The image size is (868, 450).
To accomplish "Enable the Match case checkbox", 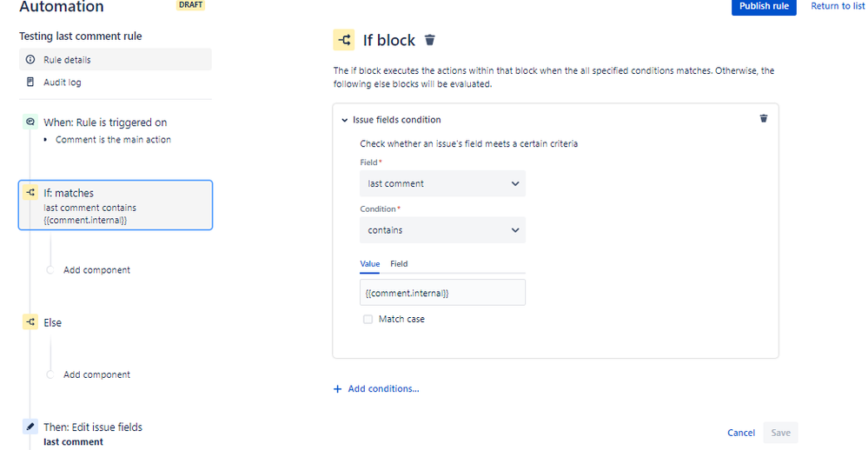I will coord(368,320).
